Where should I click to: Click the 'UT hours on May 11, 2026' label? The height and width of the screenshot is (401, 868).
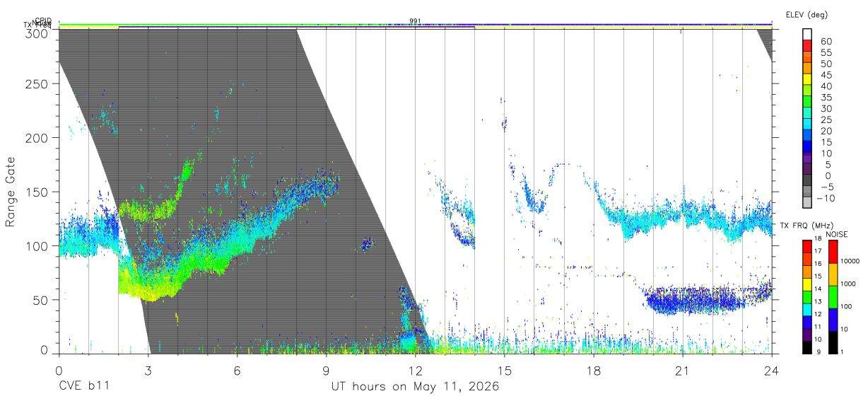coord(416,387)
